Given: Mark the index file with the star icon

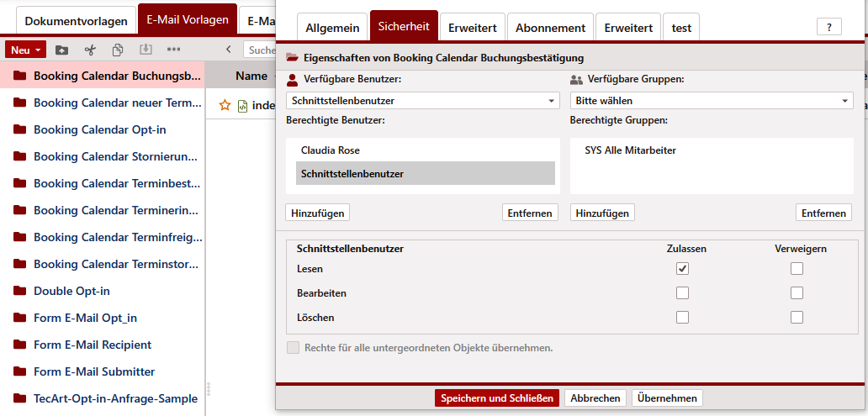Looking at the screenshot, I should click(x=225, y=105).
